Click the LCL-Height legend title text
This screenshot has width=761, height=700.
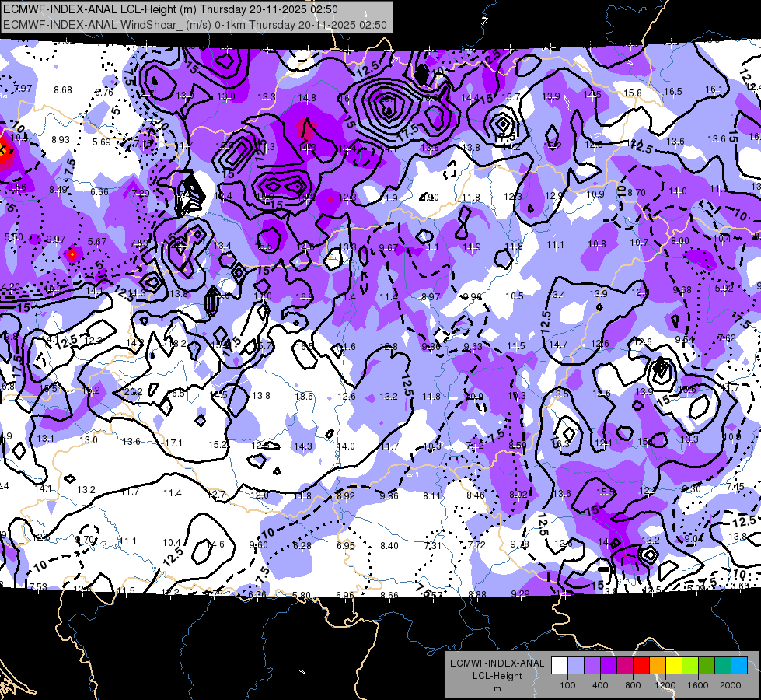497,676
